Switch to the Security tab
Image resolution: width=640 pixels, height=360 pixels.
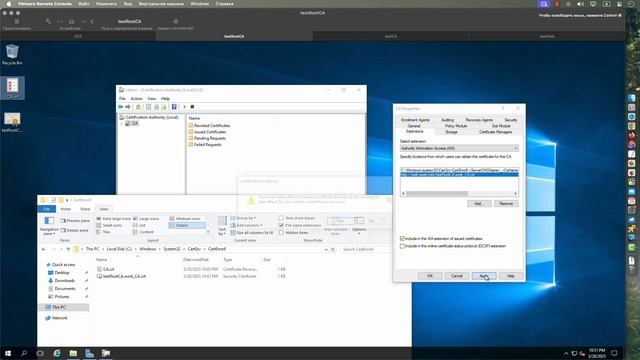tap(511, 120)
